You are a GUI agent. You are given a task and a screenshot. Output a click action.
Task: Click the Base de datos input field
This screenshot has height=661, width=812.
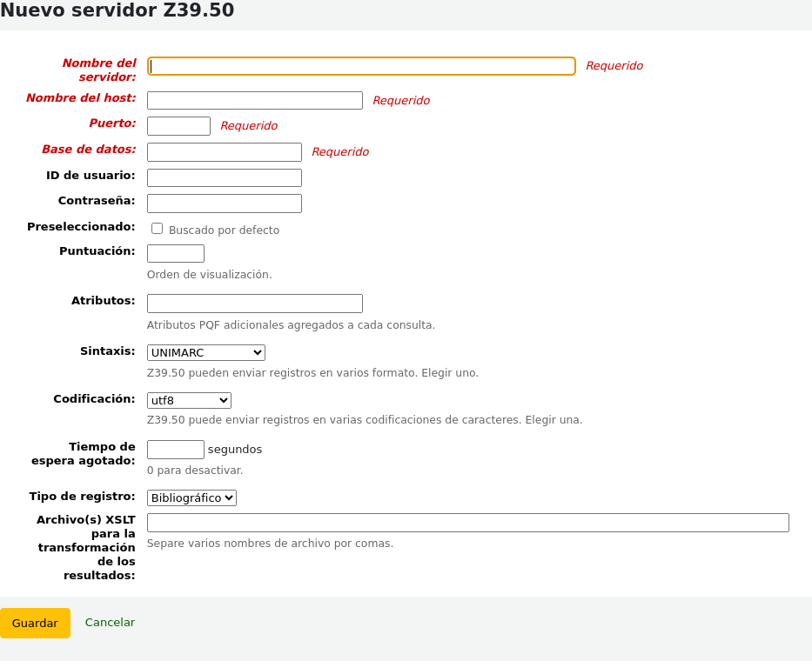[x=224, y=151]
